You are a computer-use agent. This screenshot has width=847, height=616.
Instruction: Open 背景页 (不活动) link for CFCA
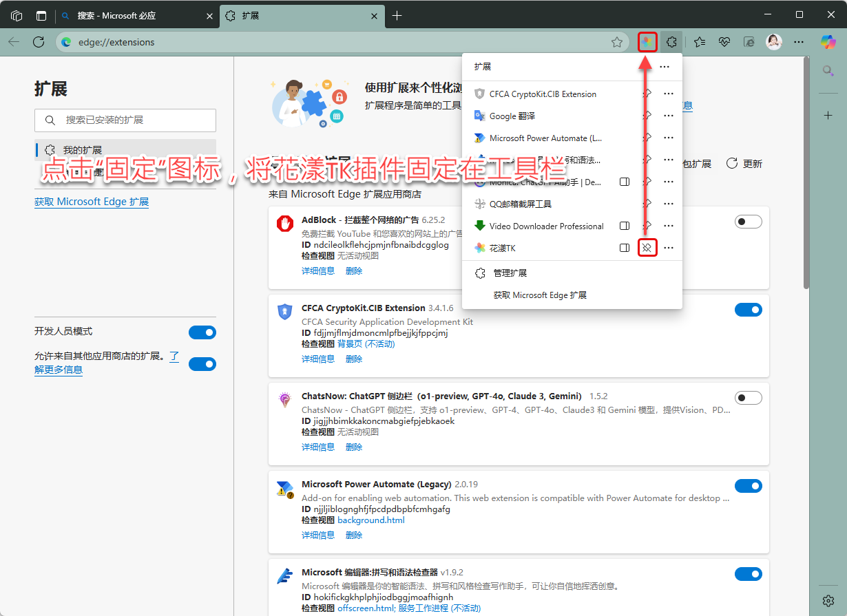click(x=366, y=343)
